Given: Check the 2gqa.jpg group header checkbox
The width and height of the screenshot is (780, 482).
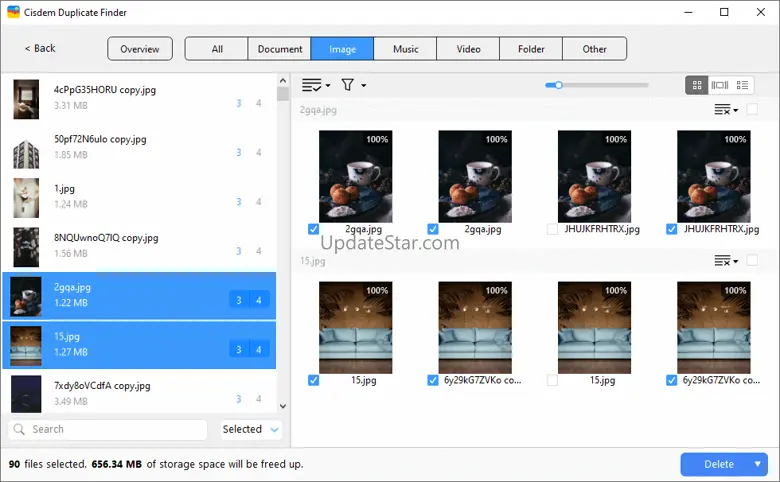Looking at the screenshot, I should tap(752, 109).
